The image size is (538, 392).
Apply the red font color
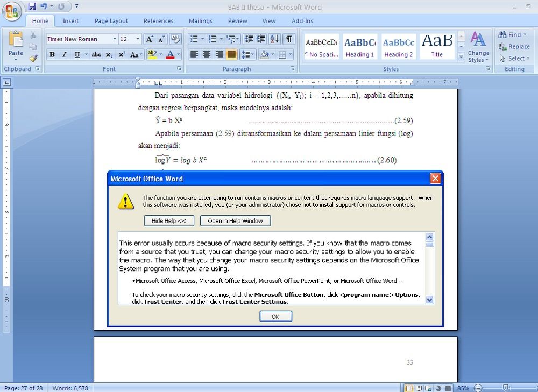coord(170,54)
